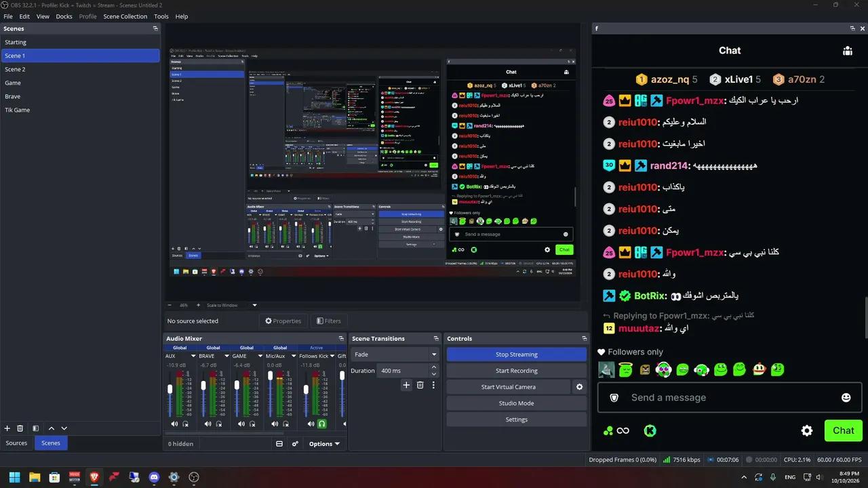Open the Fade transition dropdown
This screenshot has height=488, width=868.
coord(395,354)
